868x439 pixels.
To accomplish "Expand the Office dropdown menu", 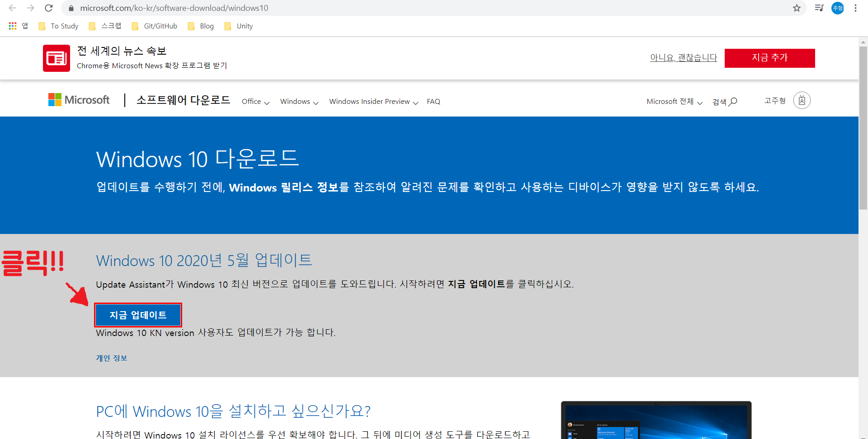I will coord(256,102).
